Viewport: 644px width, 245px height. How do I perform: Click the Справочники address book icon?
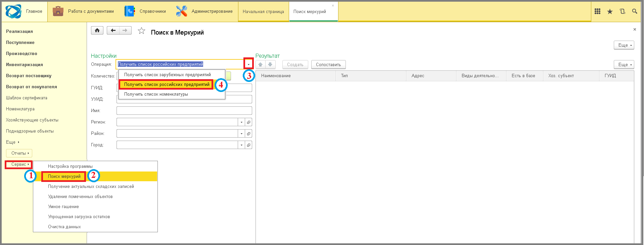pos(129,11)
